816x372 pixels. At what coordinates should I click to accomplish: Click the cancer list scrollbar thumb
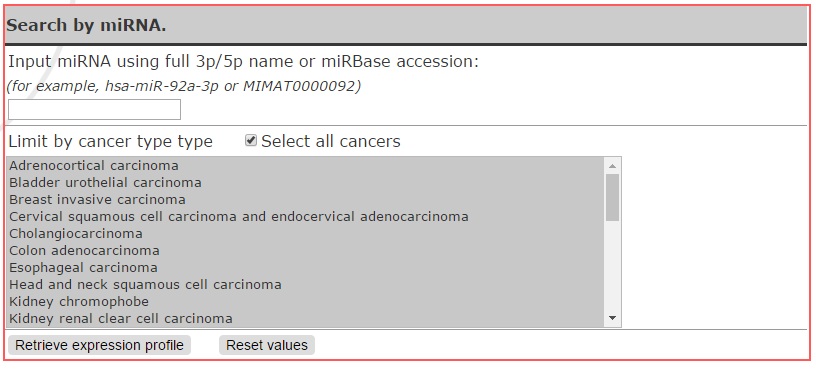(612, 197)
